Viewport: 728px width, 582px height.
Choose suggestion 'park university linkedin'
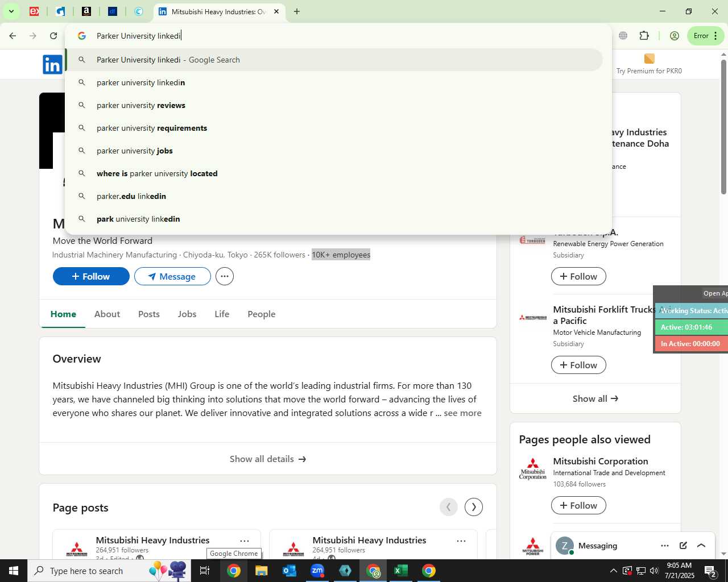[334, 219]
